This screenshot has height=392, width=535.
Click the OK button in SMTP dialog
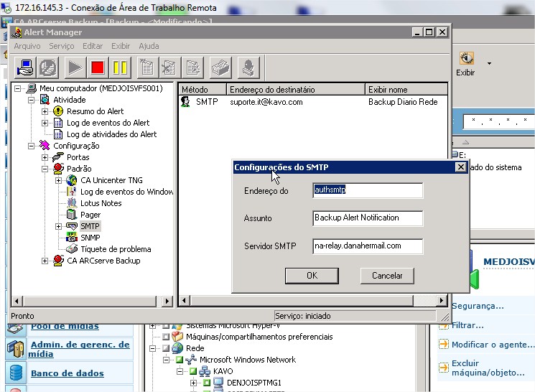pos(312,276)
